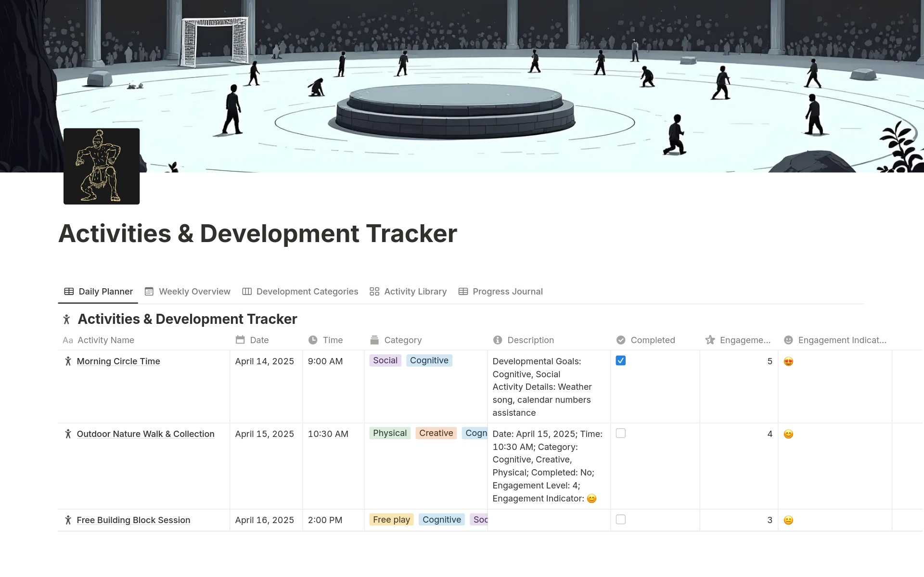Click the Category column header

(x=425, y=340)
